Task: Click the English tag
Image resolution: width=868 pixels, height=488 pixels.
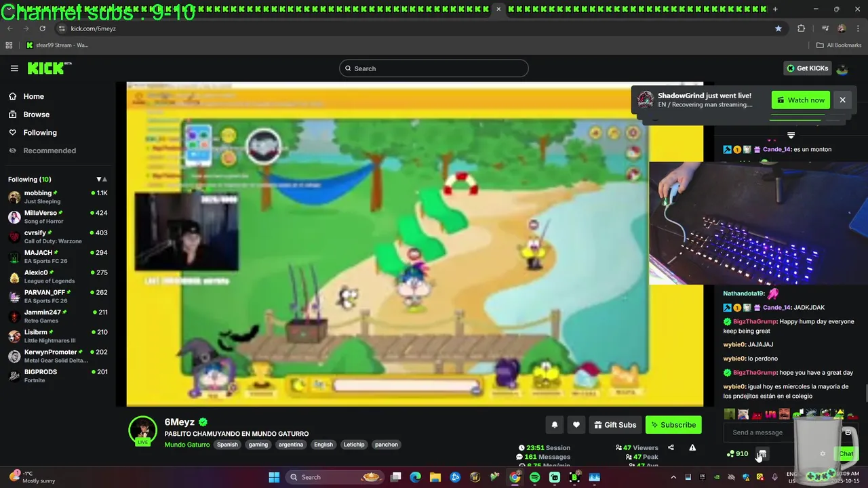Action: point(323,445)
